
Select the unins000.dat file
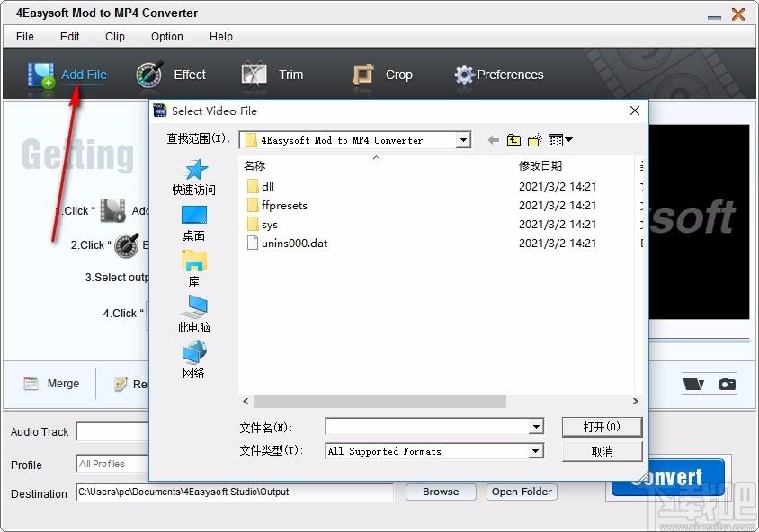click(x=287, y=244)
